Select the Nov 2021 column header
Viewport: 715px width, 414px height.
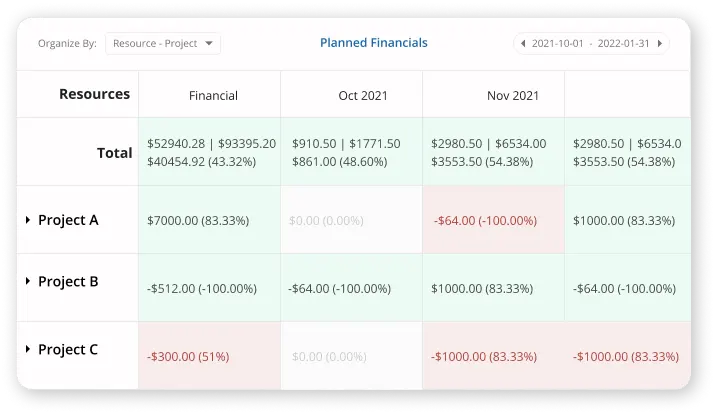[x=513, y=96]
